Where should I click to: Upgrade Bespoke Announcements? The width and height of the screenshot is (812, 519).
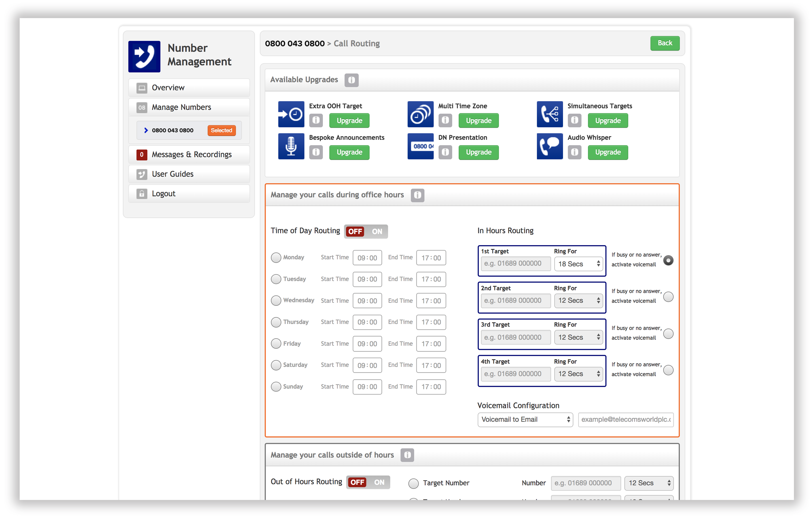349,152
